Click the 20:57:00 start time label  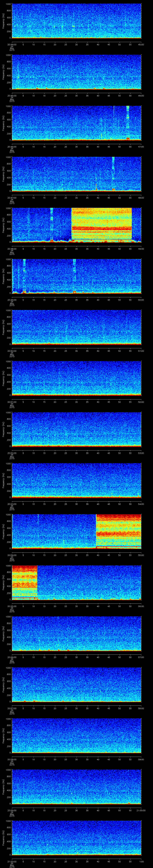(x=12, y=708)
